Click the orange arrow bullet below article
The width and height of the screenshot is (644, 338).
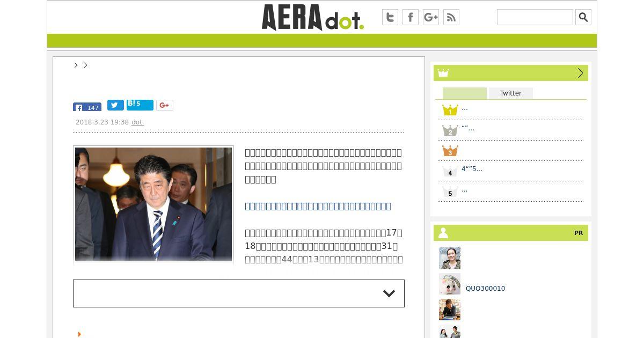tap(79, 334)
